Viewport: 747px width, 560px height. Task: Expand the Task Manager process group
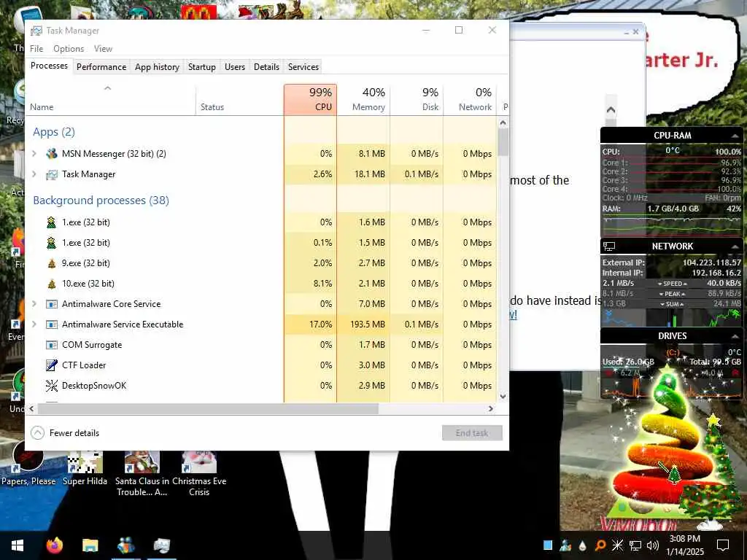click(34, 174)
